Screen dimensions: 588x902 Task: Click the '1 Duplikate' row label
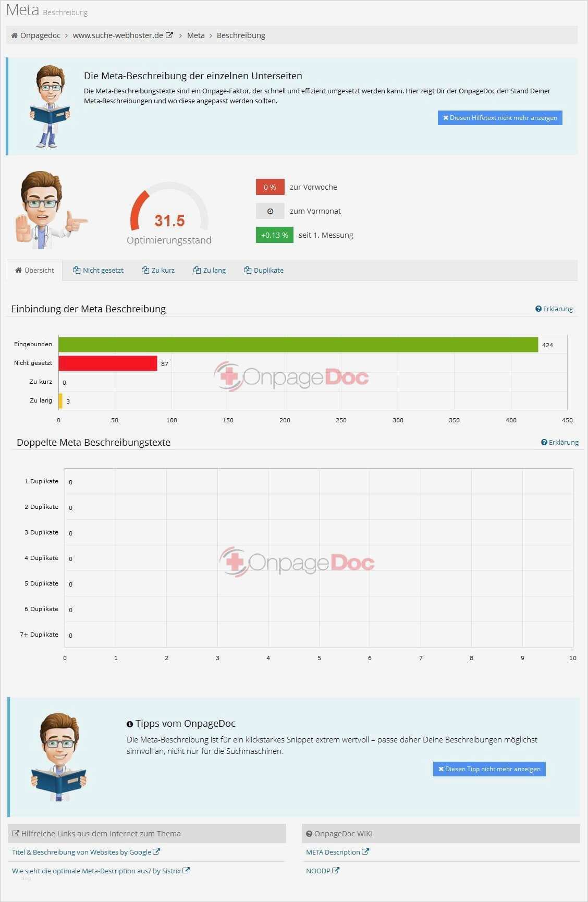41,481
